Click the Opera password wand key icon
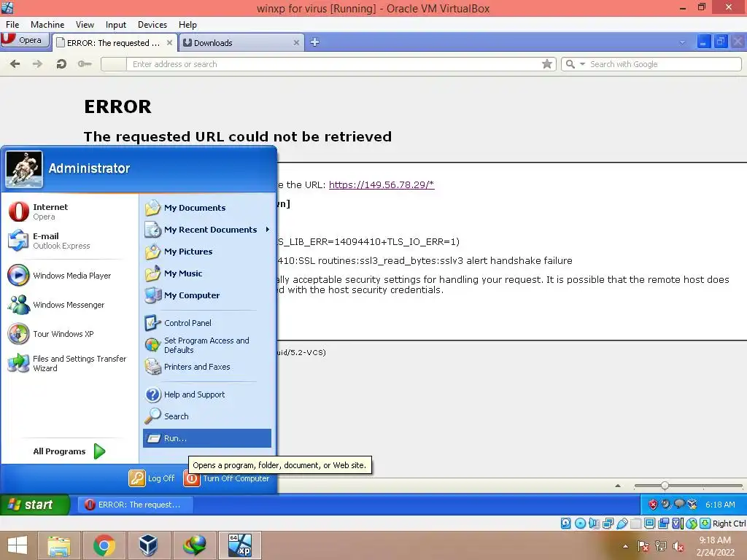 85,64
